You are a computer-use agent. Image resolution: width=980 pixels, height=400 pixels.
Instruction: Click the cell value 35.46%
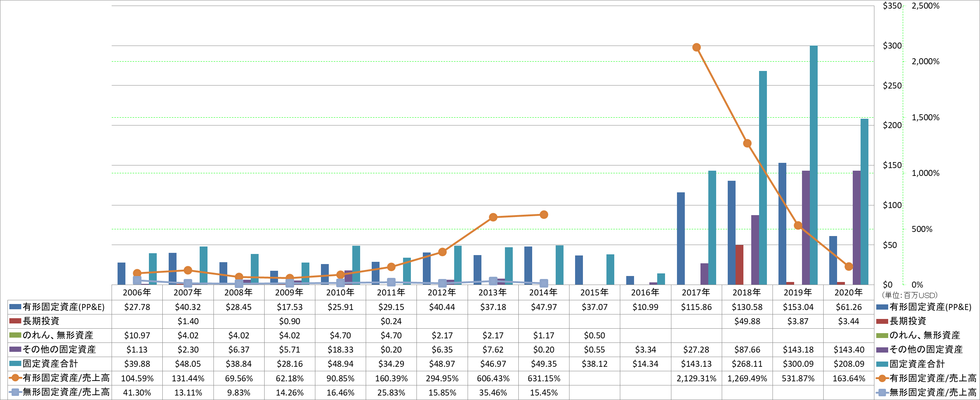click(493, 392)
